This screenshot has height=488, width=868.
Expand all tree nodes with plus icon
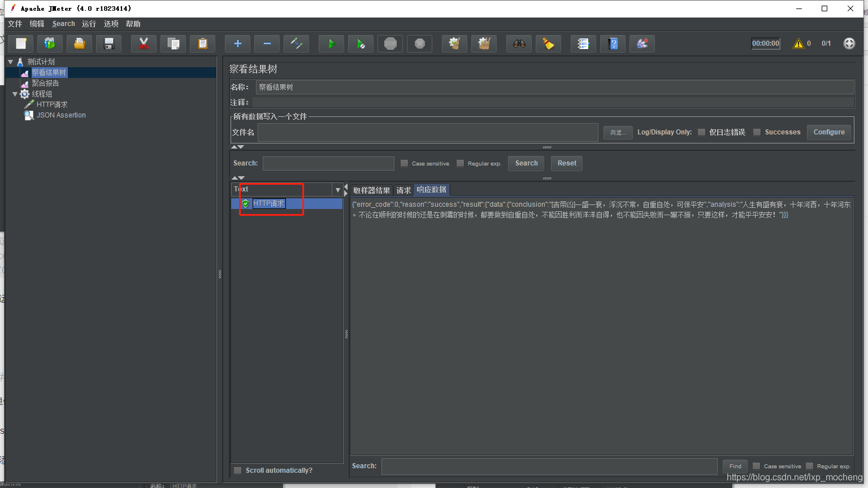pyautogui.click(x=237, y=43)
